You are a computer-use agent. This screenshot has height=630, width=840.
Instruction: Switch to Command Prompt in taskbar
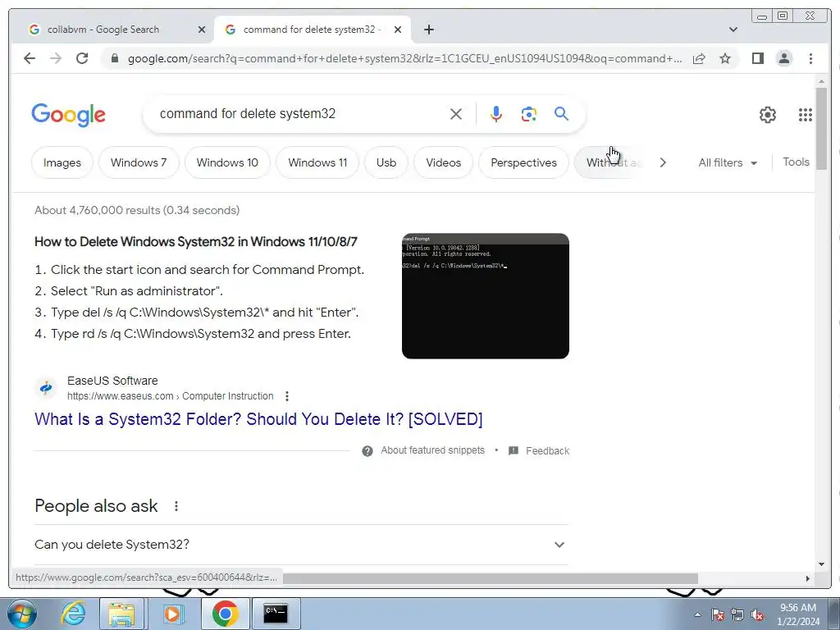pyautogui.click(x=276, y=614)
